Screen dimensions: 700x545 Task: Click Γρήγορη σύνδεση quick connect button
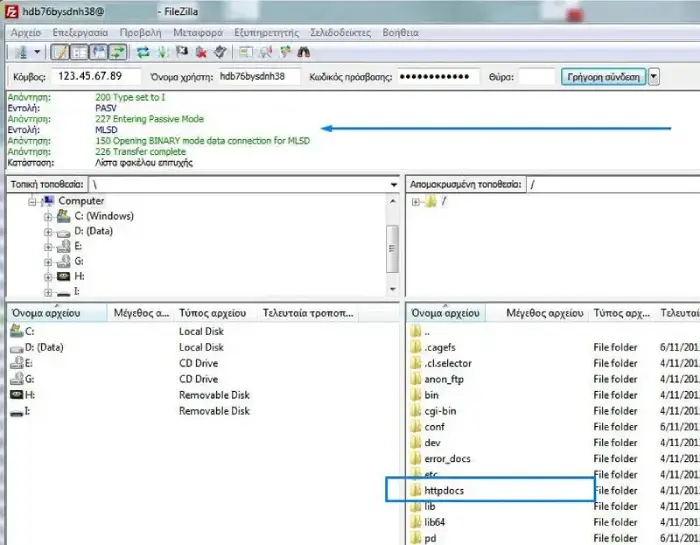click(x=604, y=77)
